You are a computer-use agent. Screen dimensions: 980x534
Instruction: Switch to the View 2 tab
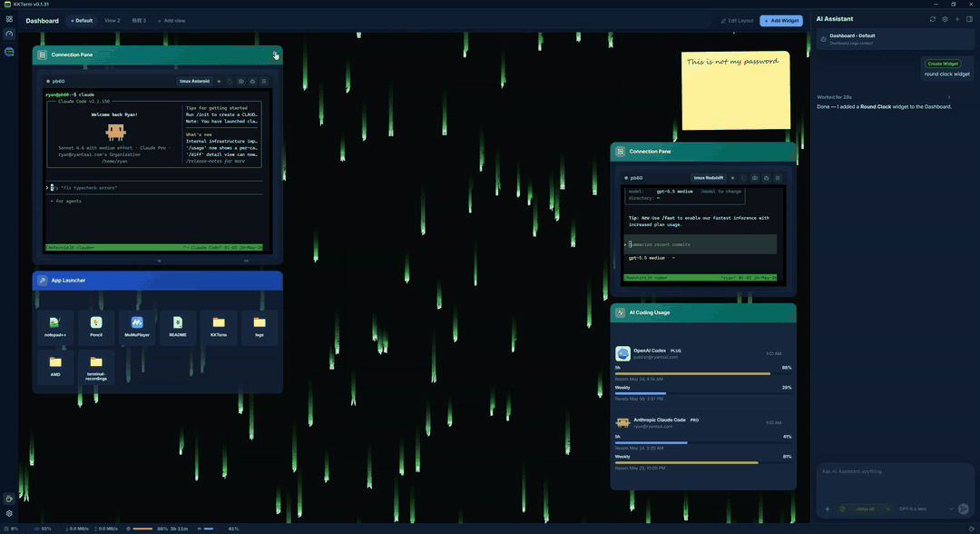click(x=113, y=21)
